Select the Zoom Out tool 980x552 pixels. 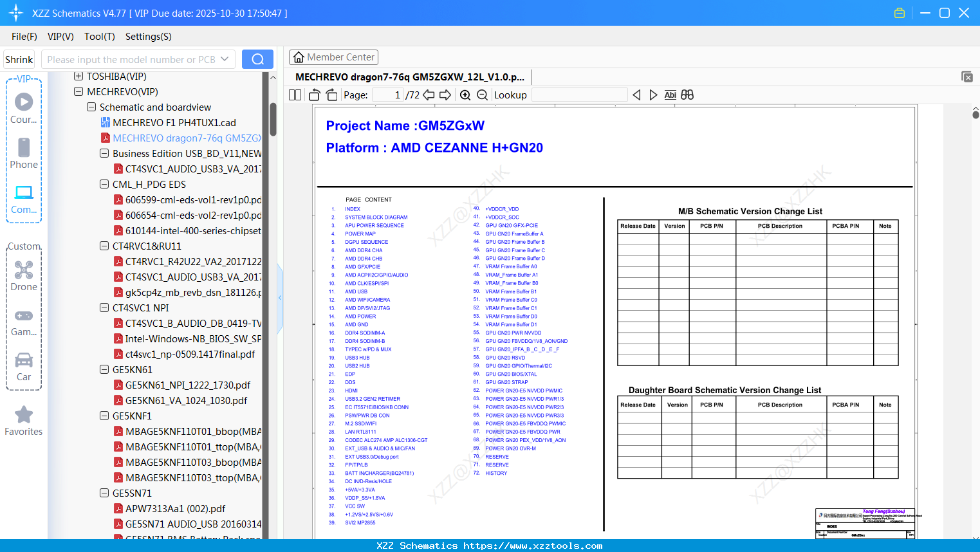coord(481,95)
